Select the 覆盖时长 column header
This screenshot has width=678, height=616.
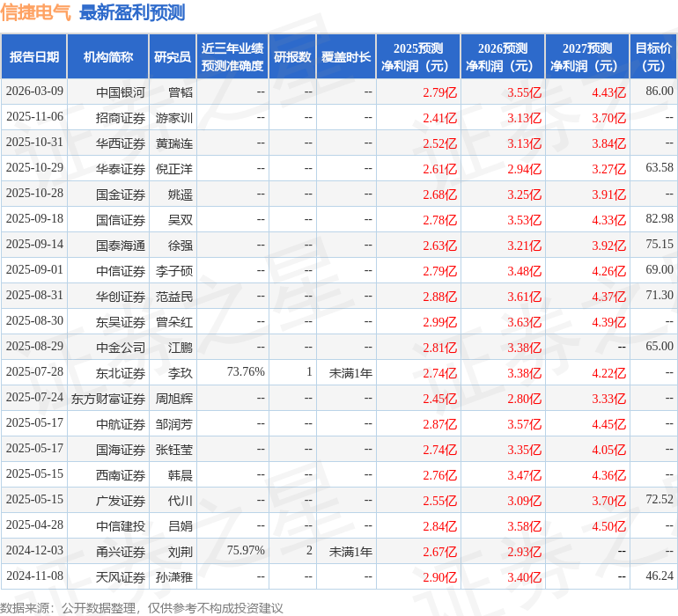coord(346,56)
